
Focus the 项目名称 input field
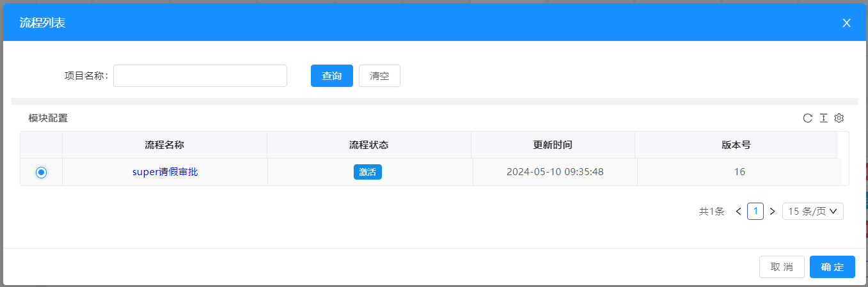[200, 75]
